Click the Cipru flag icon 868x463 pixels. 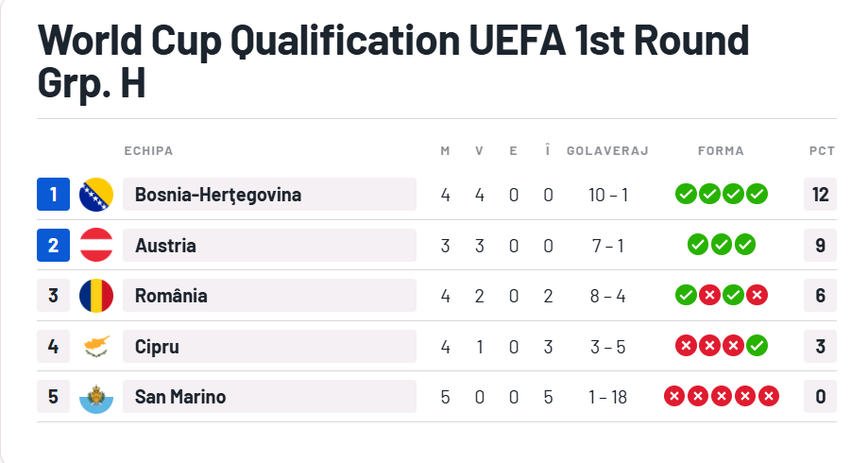[96, 346]
